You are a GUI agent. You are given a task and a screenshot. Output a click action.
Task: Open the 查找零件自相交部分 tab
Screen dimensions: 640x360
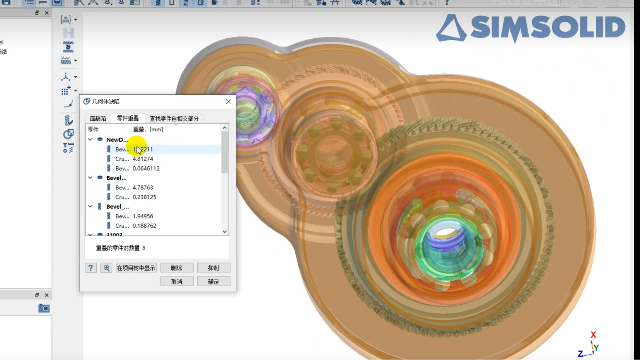(x=174, y=118)
